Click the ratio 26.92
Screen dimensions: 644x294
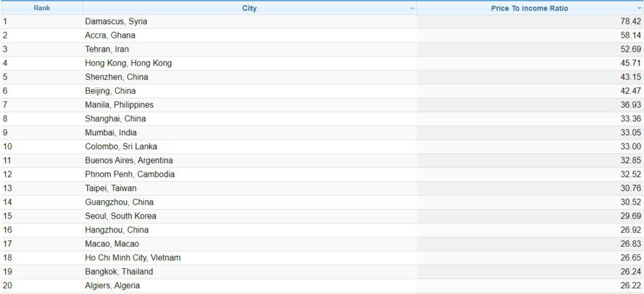(630, 230)
